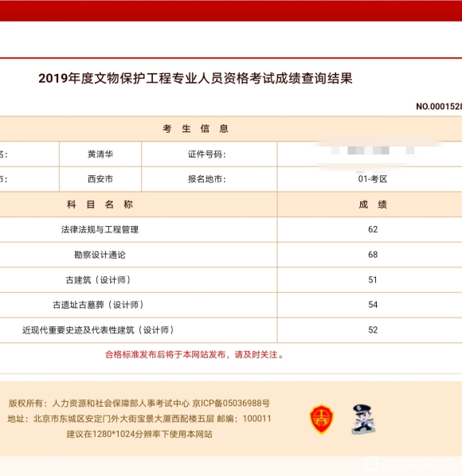Click the 版权所有 人力资源和社会保障部人事考试中心 text
The width and height of the screenshot is (462, 476).
(x=99, y=403)
